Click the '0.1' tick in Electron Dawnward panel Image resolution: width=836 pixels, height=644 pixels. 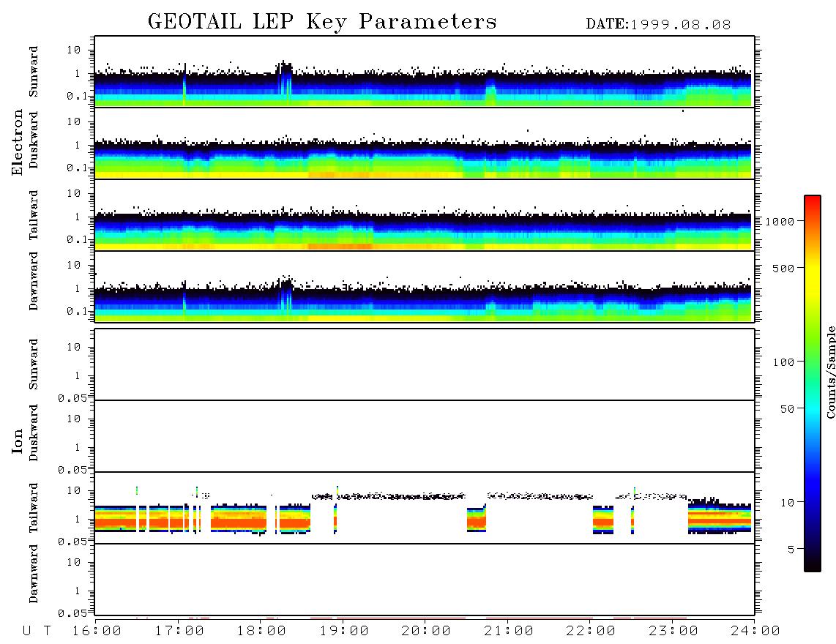click(77, 311)
